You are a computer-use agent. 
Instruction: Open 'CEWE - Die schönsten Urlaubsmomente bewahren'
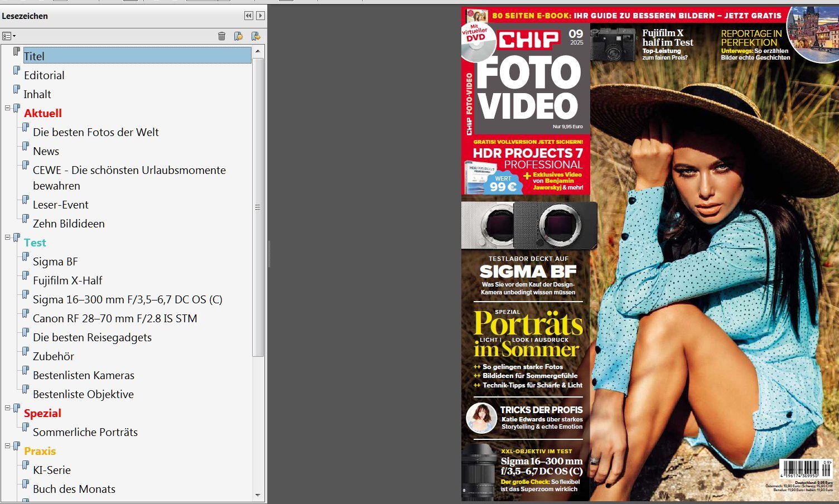[129, 178]
